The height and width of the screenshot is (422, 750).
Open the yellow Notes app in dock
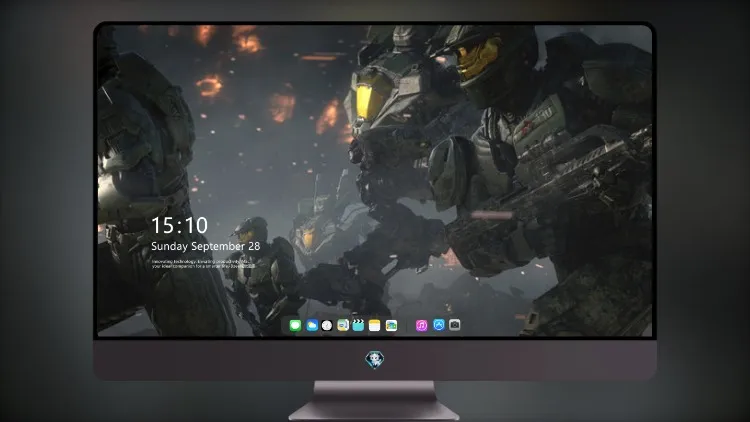click(x=375, y=326)
